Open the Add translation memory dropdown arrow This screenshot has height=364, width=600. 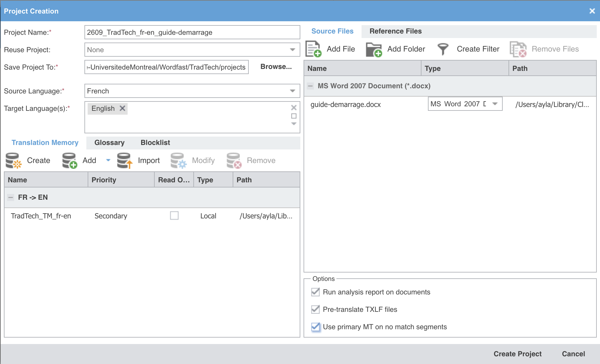108,160
